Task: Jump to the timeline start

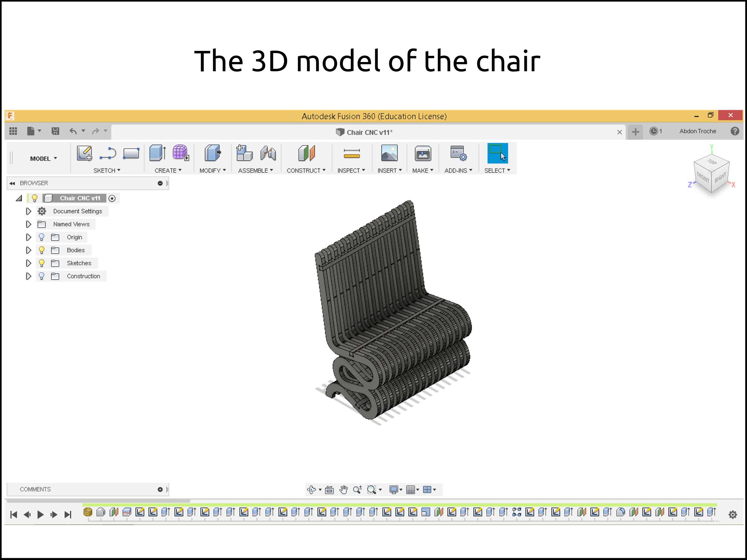Action: pos(14,514)
